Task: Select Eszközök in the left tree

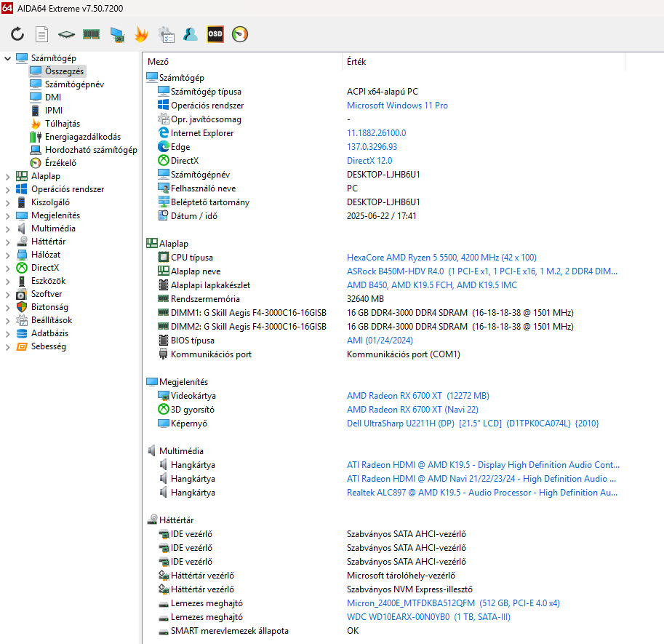Action: 48,281
